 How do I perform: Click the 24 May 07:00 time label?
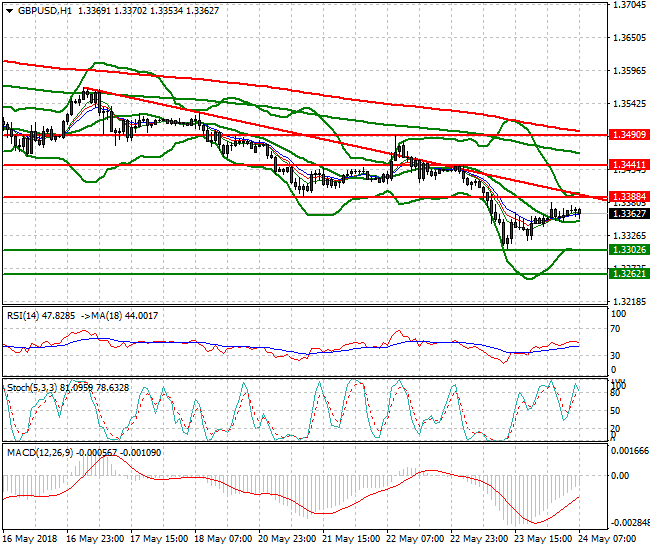pos(607,539)
